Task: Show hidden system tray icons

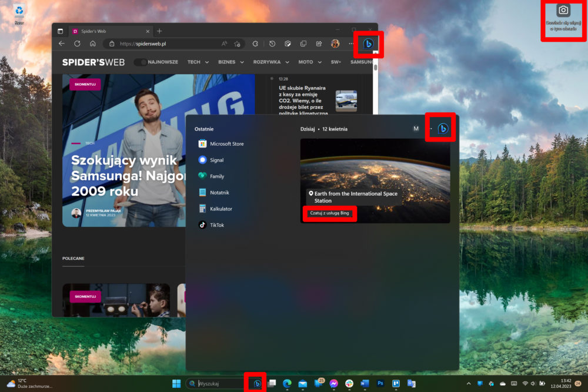Action: tap(469, 383)
